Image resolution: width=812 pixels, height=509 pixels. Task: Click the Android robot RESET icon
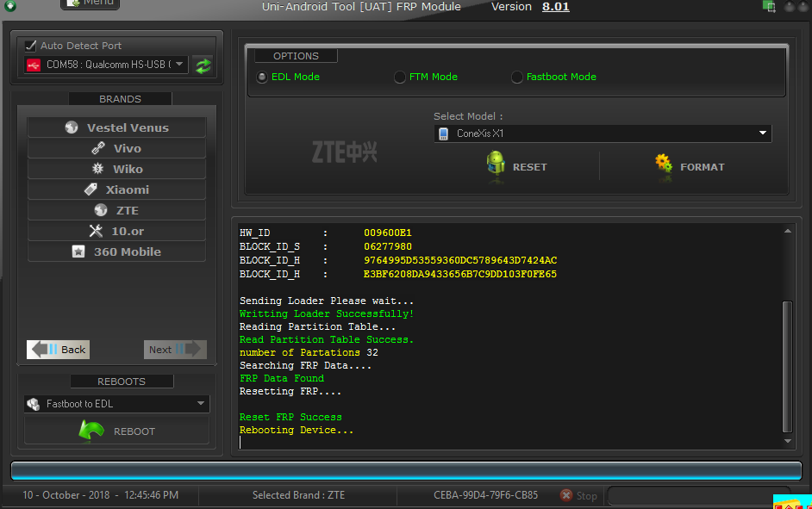click(496, 164)
